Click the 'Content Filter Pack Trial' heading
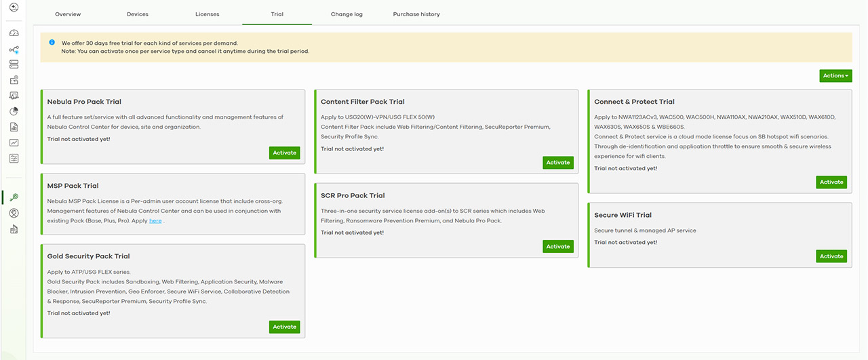Image resolution: width=868 pixels, height=360 pixels. [363, 102]
